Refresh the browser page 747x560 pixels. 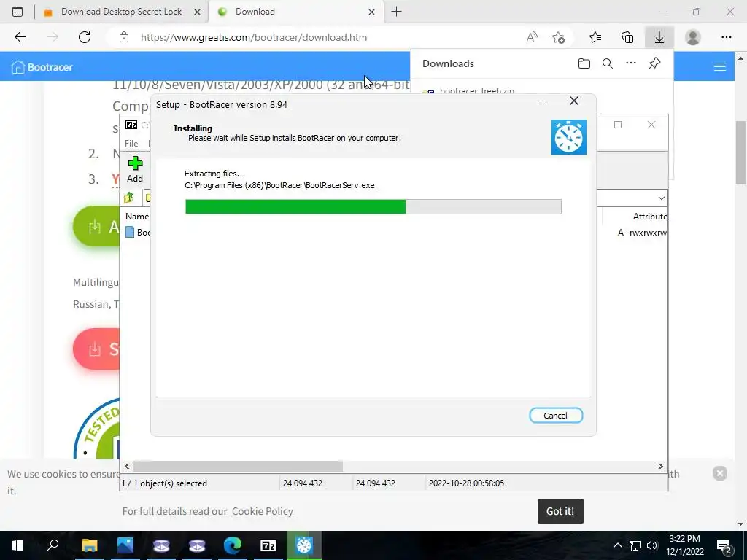[85, 37]
